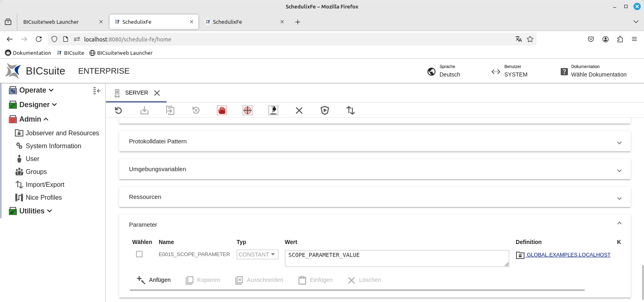Tick the E0015_SCOPE_PARAMETER row checkbox
The width and height of the screenshot is (644, 302).
click(x=139, y=254)
